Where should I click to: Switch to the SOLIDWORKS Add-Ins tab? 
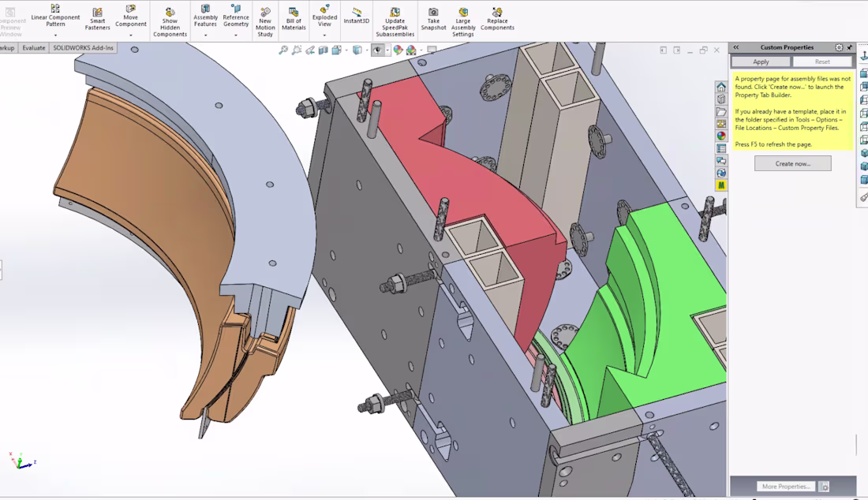pos(83,48)
